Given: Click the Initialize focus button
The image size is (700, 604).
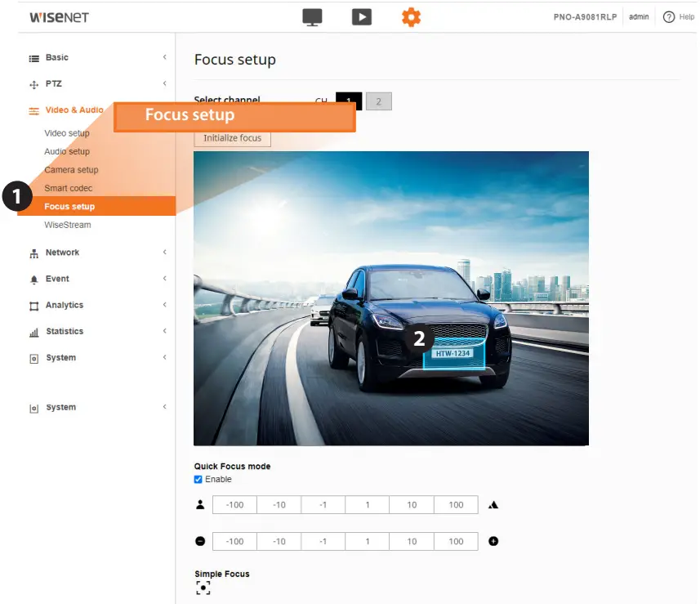Looking at the screenshot, I should [231, 137].
